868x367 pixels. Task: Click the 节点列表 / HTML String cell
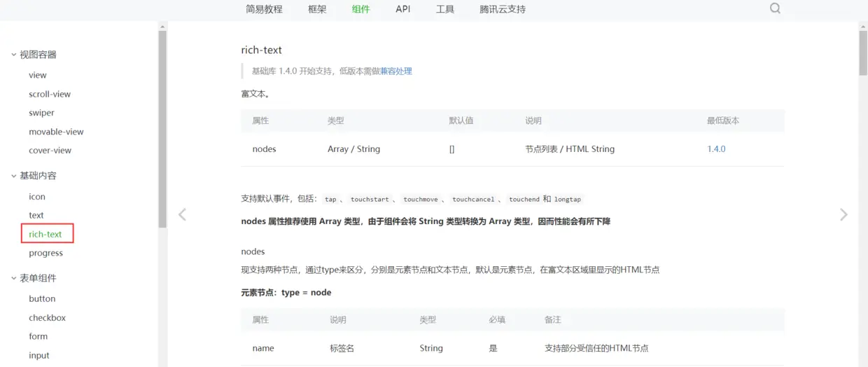[x=570, y=149]
